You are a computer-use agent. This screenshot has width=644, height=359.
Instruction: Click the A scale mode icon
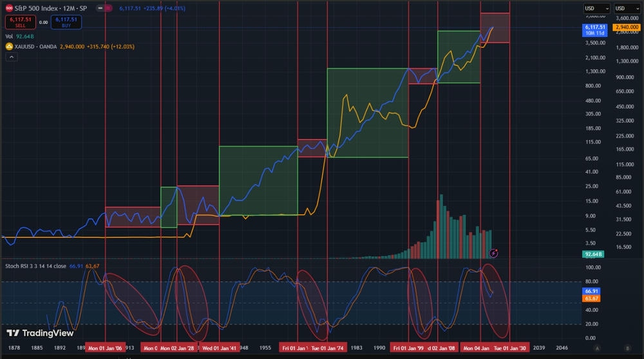click(597, 347)
